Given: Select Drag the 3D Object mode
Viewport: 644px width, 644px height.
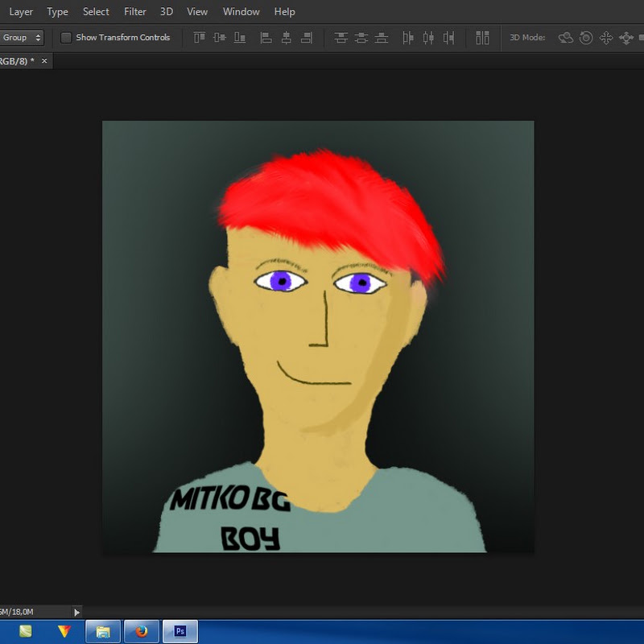Looking at the screenshot, I should (606, 38).
